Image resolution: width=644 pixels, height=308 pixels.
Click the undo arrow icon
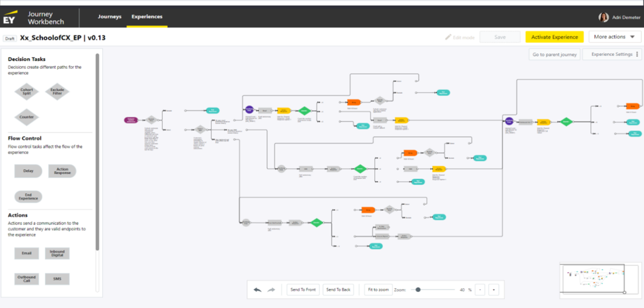[257, 290]
